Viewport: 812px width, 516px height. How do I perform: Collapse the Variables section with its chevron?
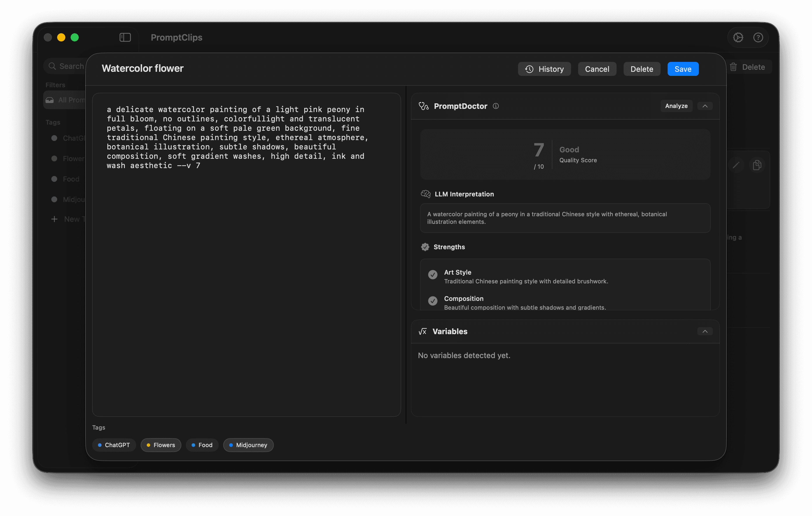coord(705,331)
